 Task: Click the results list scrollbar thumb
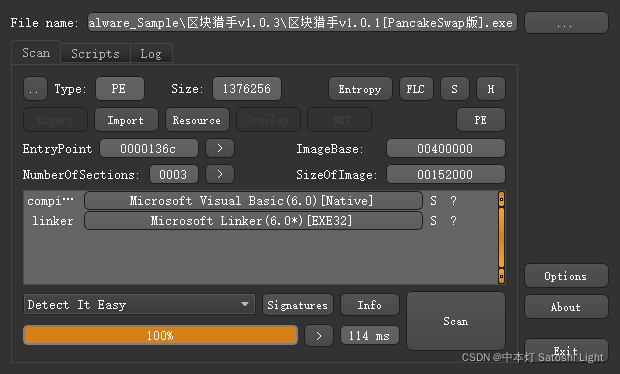(501, 237)
